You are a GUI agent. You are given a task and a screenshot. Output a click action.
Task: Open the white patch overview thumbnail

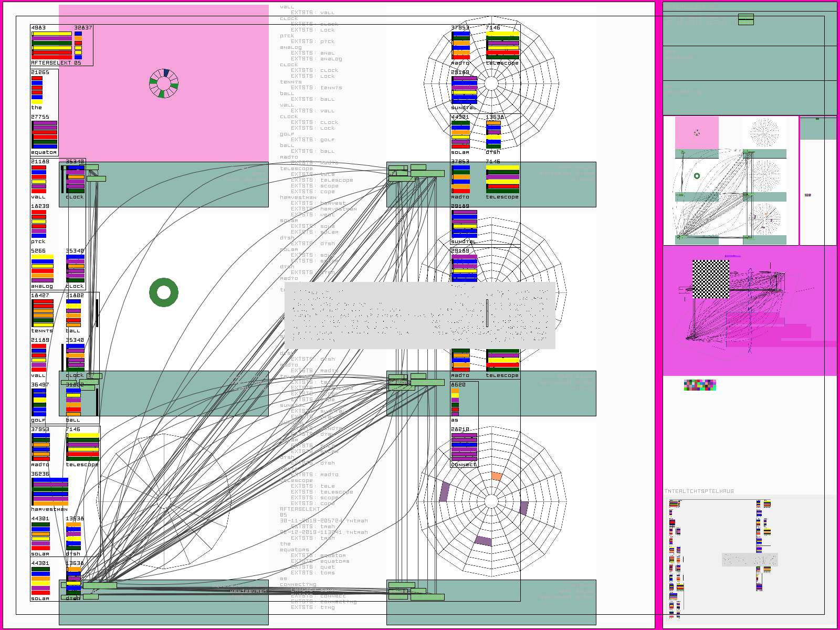pos(730,181)
